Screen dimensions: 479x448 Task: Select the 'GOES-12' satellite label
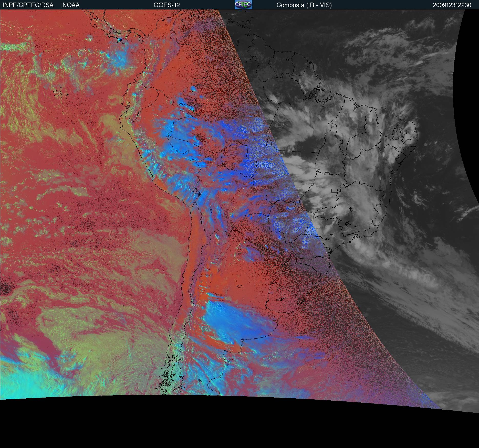167,5
